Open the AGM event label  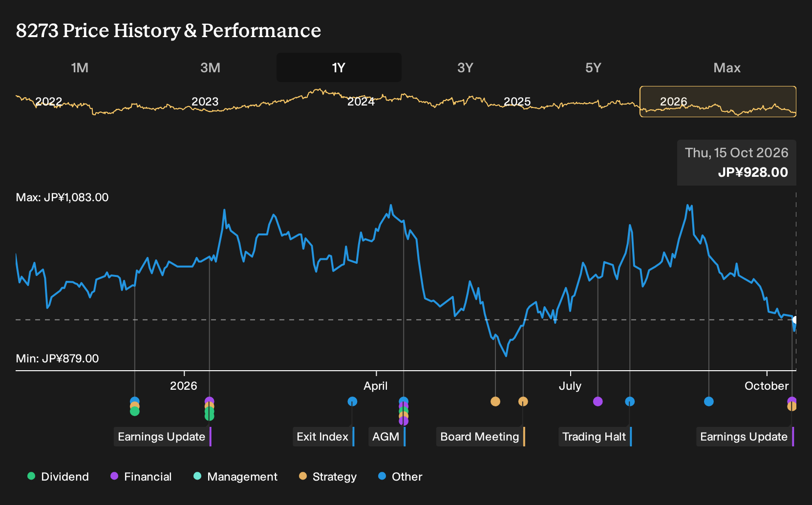point(386,437)
